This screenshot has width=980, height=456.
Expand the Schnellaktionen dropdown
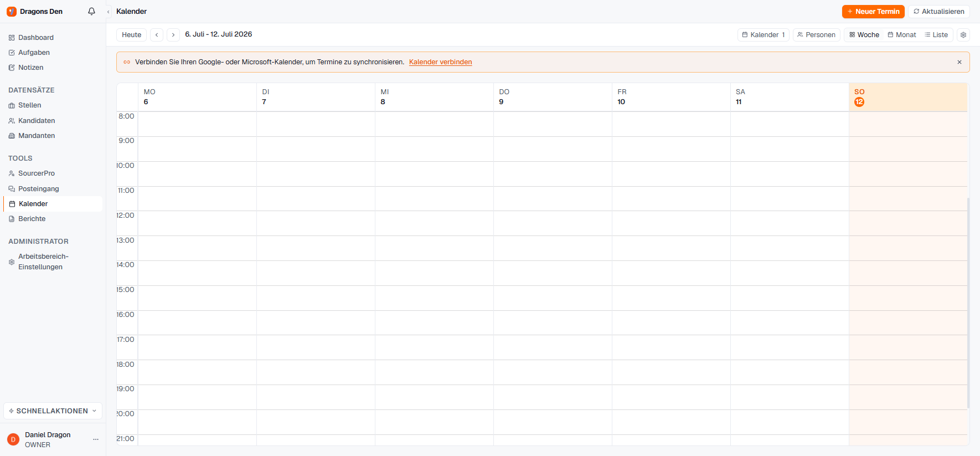click(x=53, y=411)
